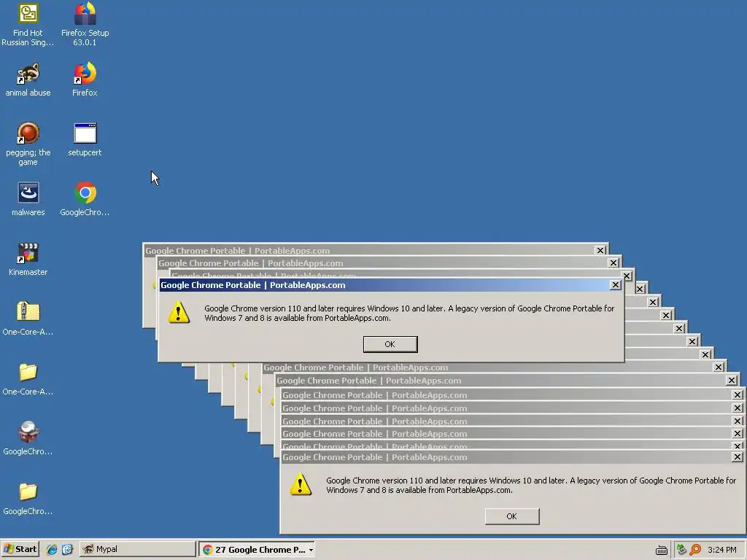This screenshot has width=747, height=560.
Task: Switch to the Mypal taskbar button
Action: (x=137, y=549)
